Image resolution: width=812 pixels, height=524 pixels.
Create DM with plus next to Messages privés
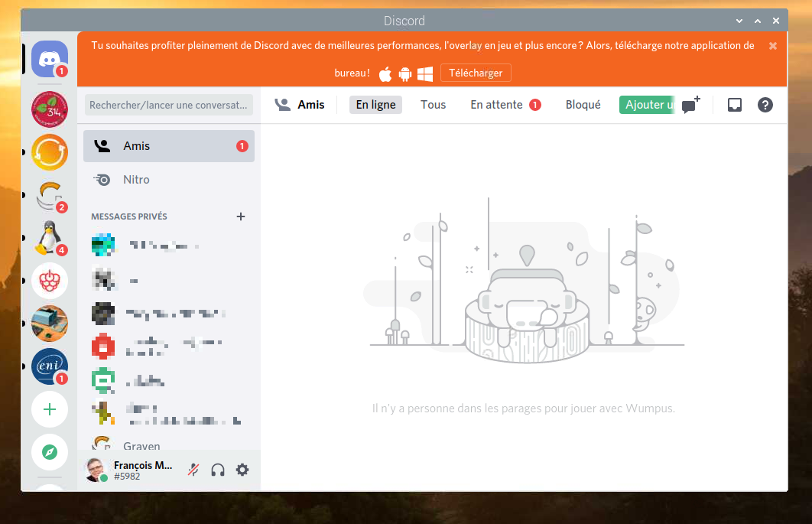click(240, 216)
